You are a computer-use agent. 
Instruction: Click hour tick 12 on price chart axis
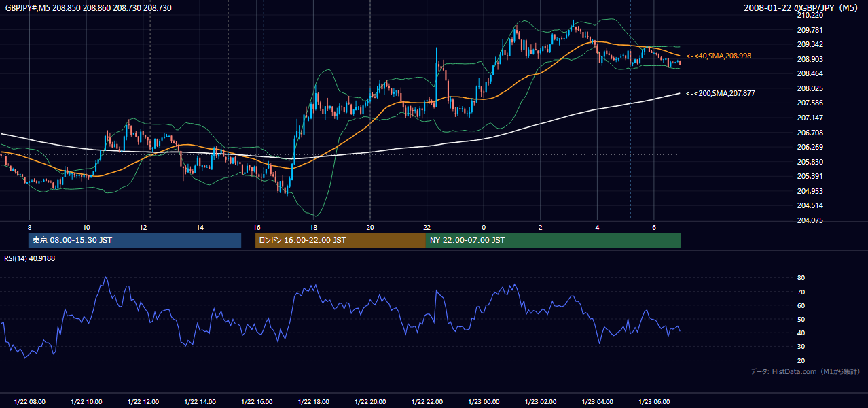pos(143,227)
